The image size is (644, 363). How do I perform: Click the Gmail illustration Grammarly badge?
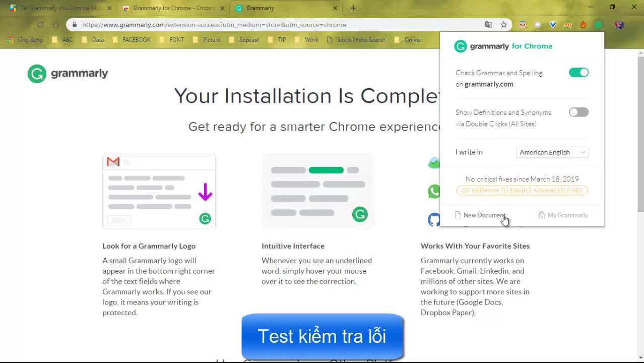(205, 218)
